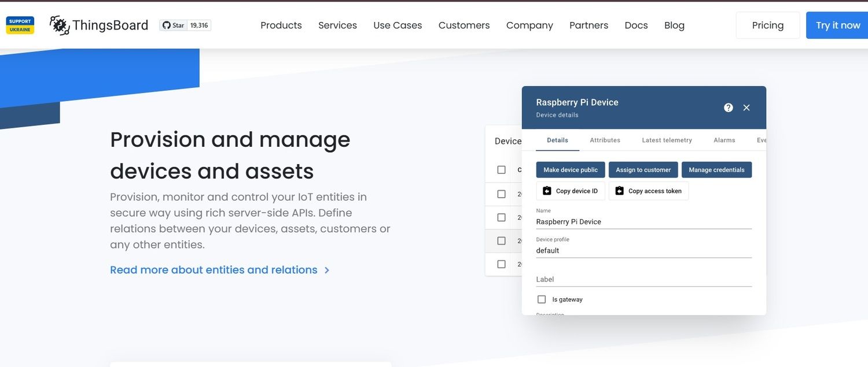
Task: Click Manage credentials button
Action: pyautogui.click(x=716, y=170)
